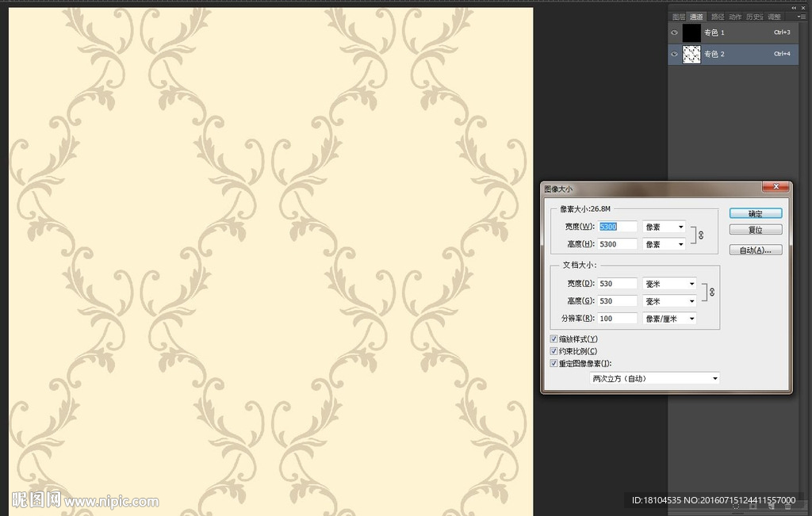
Task: Switch to the 历史记录 tab
Action: [x=755, y=17]
